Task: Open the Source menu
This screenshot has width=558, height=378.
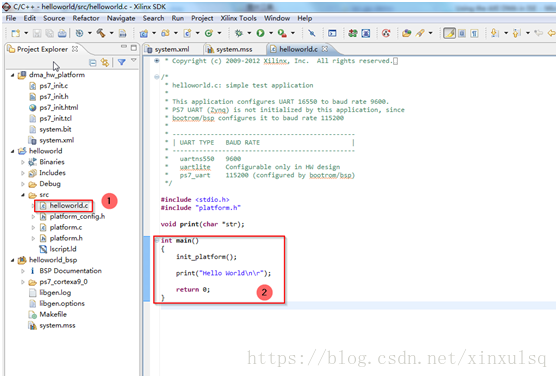Action: (54, 18)
